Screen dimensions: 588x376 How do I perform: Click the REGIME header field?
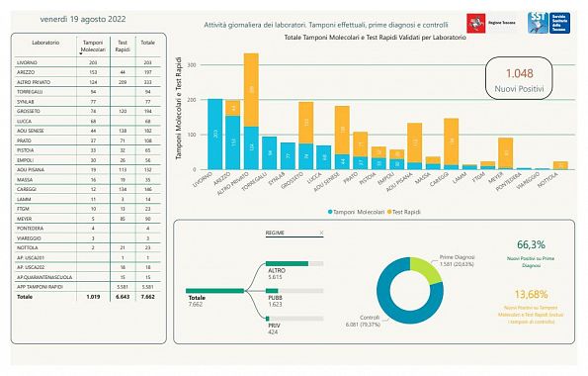pos(294,234)
